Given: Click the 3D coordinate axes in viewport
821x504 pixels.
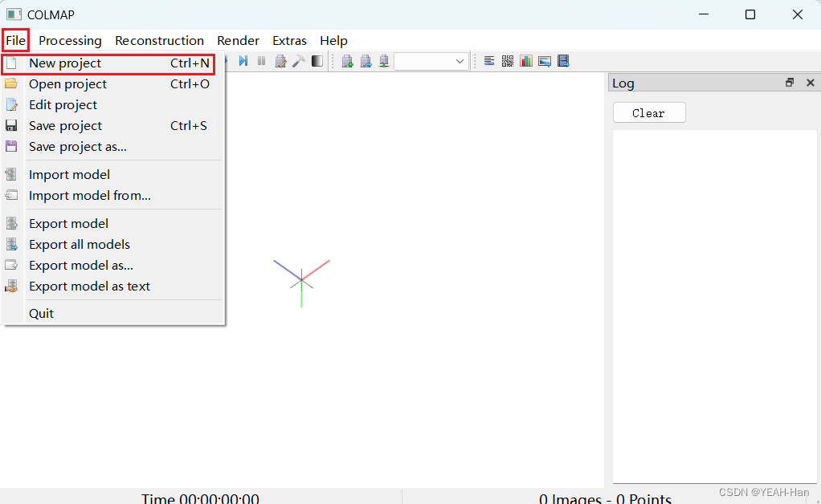Looking at the screenshot, I should pos(301,282).
